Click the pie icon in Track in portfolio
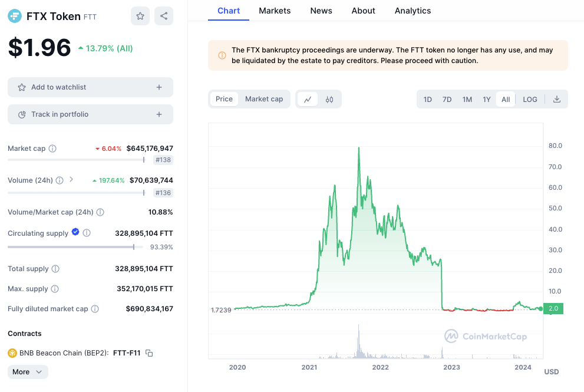Image resolution: width=584 pixels, height=392 pixels. (x=22, y=114)
